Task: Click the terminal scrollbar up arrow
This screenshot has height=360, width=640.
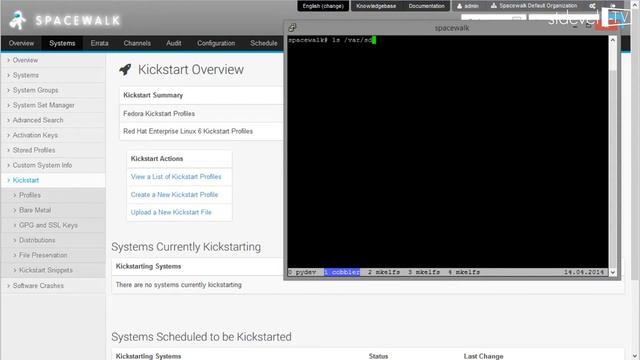Action: click(x=613, y=40)
